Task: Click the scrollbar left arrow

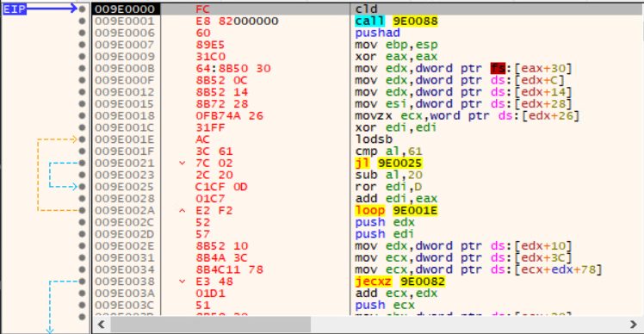Action: tap(101, 325)
